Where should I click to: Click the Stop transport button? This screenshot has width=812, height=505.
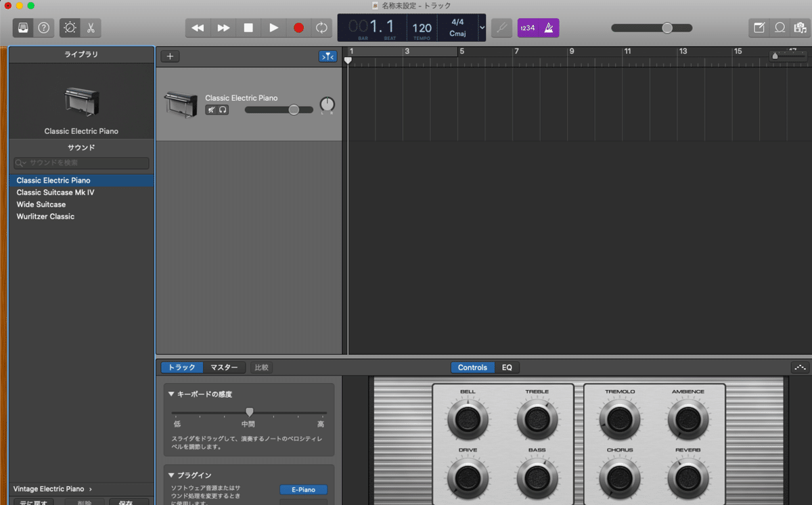248,28
